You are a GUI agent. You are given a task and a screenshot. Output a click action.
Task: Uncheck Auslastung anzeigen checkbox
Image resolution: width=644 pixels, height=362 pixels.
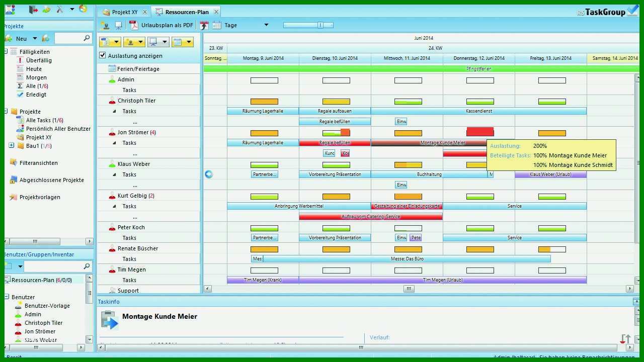tap(103, 55)
